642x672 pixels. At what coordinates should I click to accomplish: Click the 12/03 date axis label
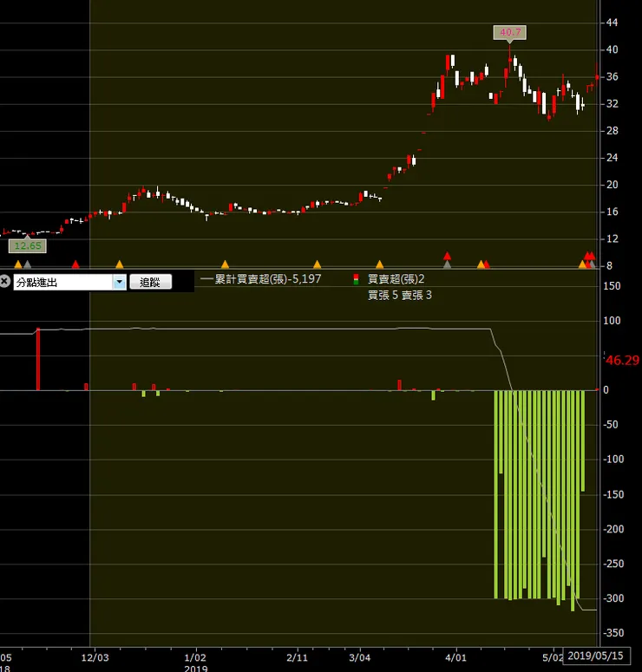pos(95,657)
